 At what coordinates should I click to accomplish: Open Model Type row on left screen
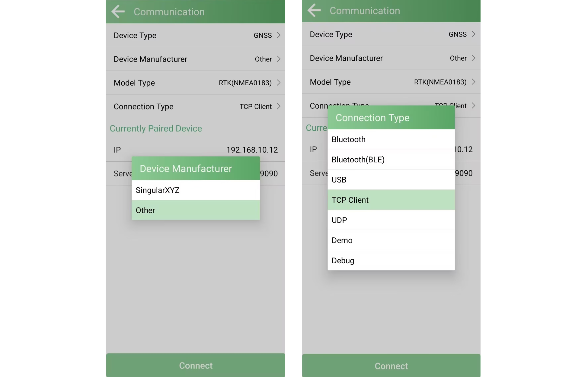pos(195,83)
